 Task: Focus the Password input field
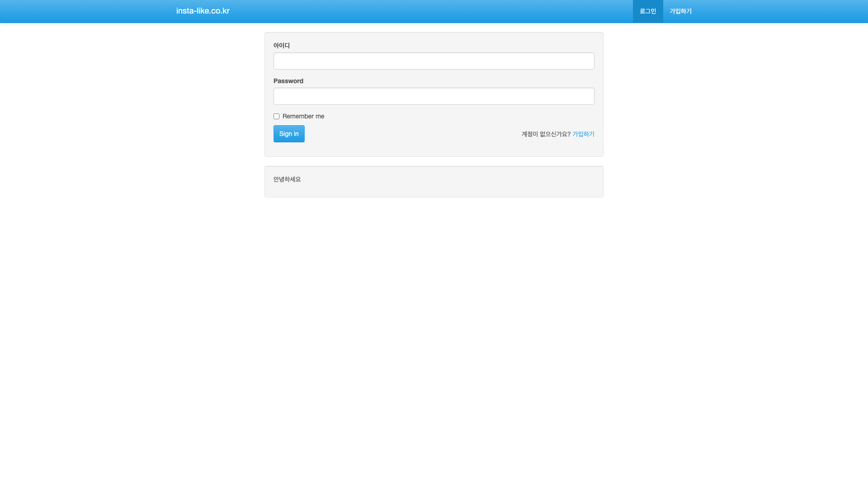(x=434, y=96)
